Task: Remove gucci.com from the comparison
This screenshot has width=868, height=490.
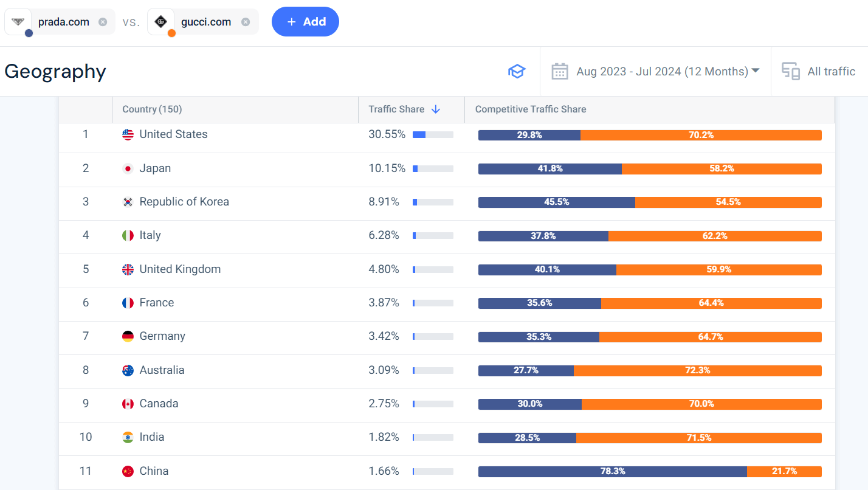Action: [246, 22]
